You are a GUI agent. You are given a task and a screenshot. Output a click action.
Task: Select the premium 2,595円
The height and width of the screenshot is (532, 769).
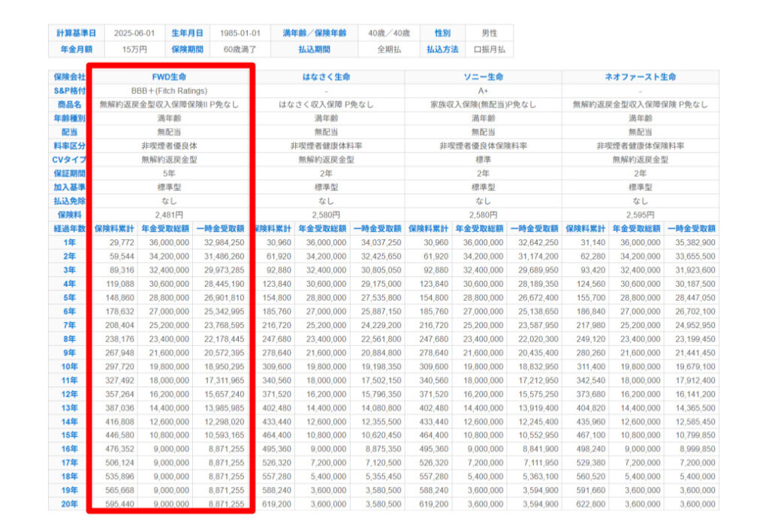coord(640,215)
